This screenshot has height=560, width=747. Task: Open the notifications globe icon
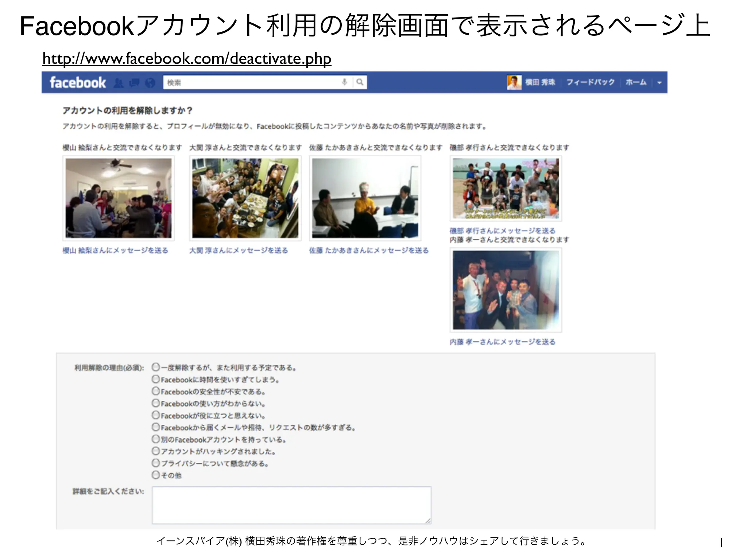tap(150, 83)
